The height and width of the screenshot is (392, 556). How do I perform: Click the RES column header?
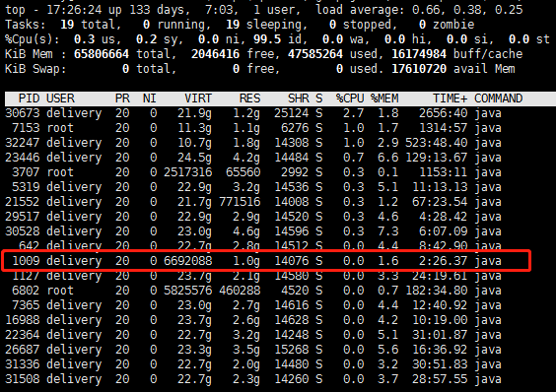click(x=250, y=98)
